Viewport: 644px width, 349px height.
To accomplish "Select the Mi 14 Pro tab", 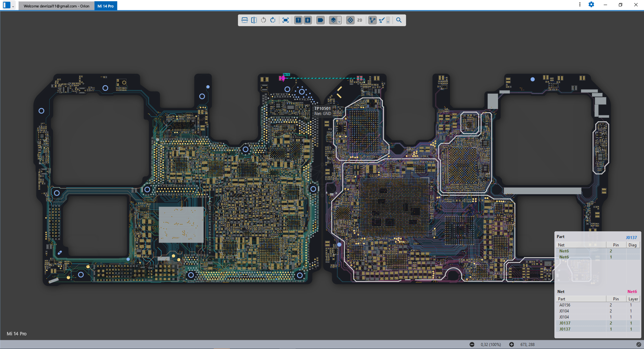I will [106, 6].
